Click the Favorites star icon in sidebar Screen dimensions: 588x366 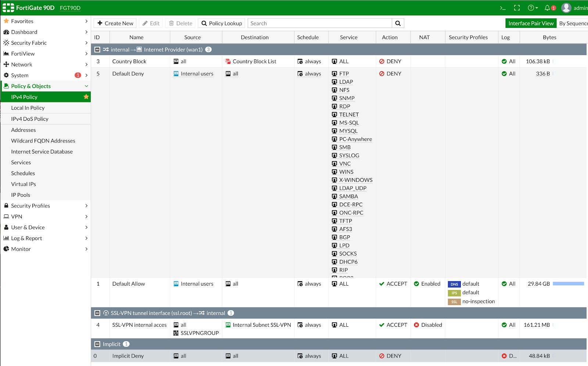tap(6, 21)
